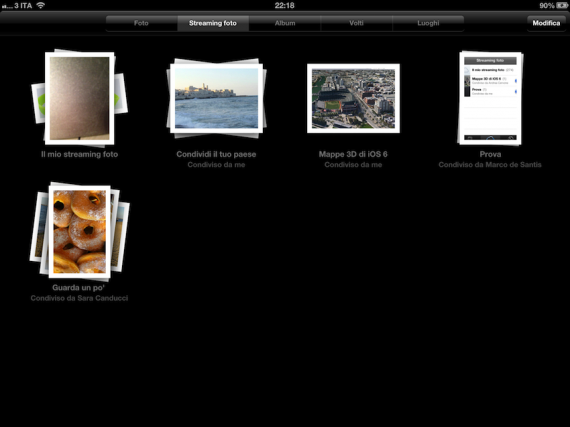Viewport: 570px width, 427px height.
Task: Tap the Modifica button
Action: coord(546,23)
